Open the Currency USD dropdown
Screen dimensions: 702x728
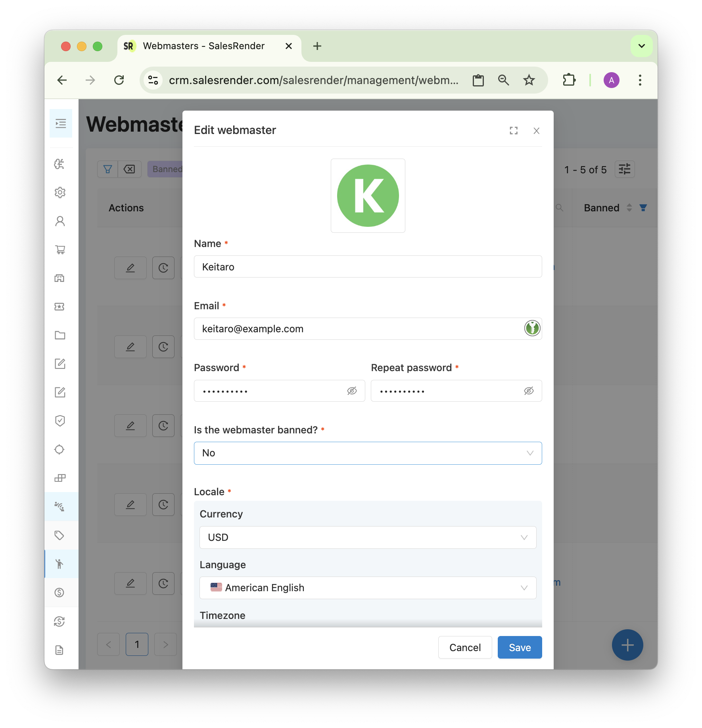[368, 538]
